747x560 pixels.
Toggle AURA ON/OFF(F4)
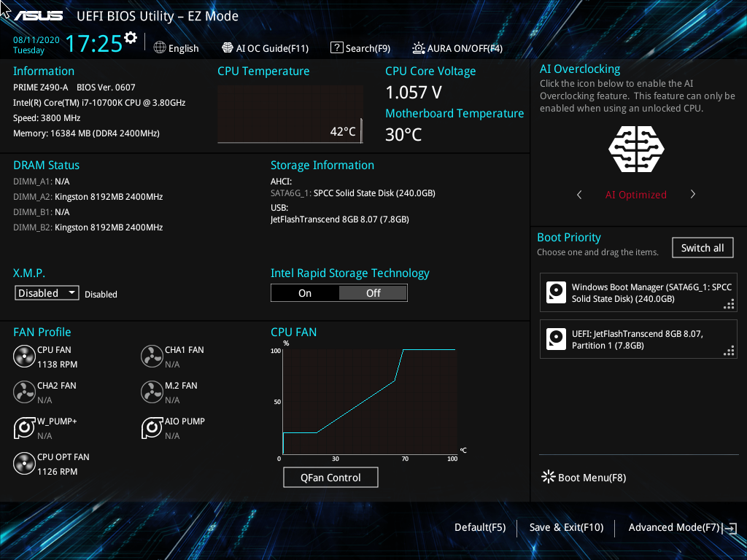(x=465, y=48)
